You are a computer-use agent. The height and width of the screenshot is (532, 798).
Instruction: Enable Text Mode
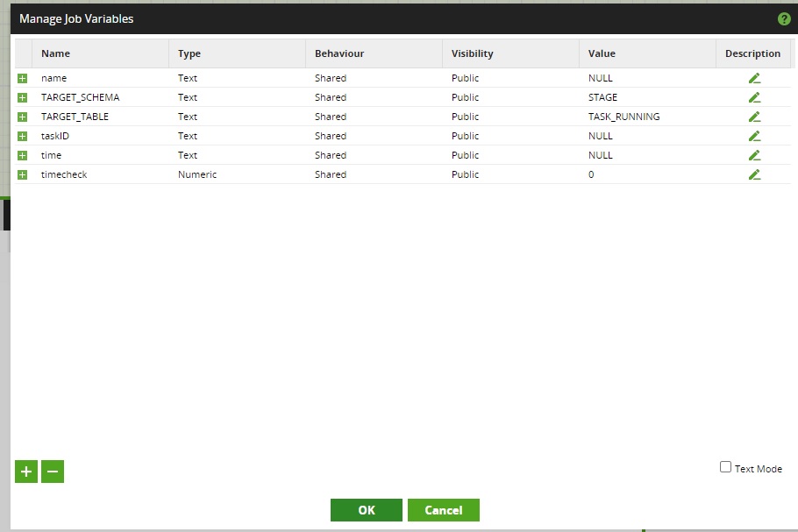tap(725, 467)
